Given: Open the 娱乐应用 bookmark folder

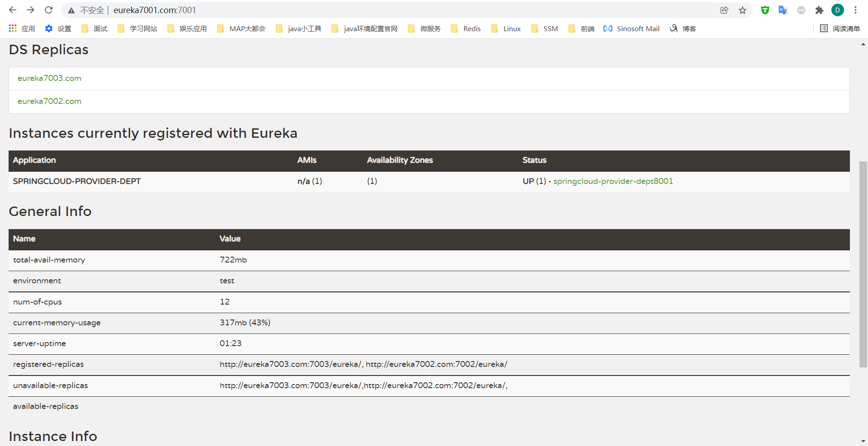Looking at the screenshot, I should point(187,28).
